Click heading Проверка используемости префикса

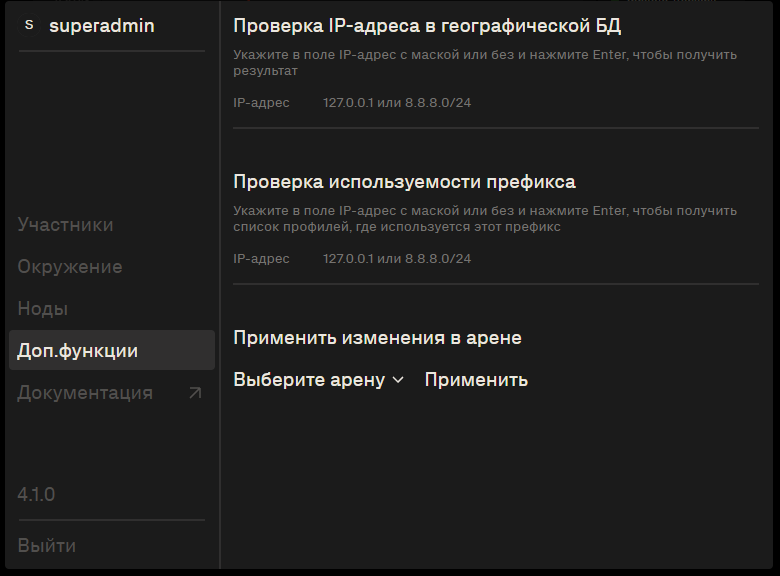(x=404, y=182)
